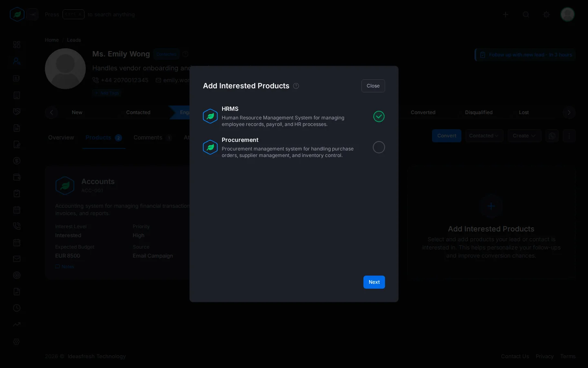
Task: Expand the Contacted status dropdown
Action: click(484, 136)
